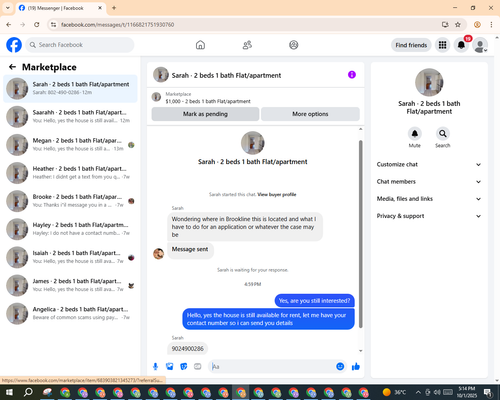Image resolution: width=500 pixels, height=400 pixels.
Task: Show hidden system tray icons chevron
Action: pos(418,392)
